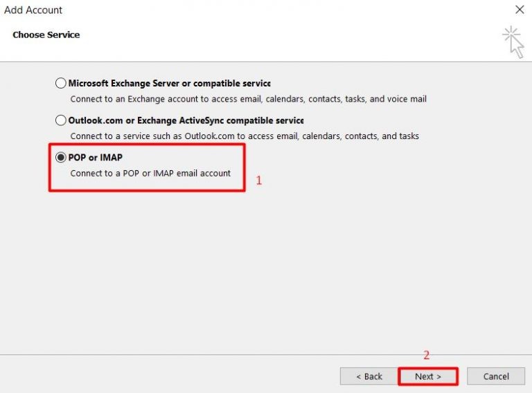Click the Next button
The height and width of the screenshot is (393, 532).
point(427,376)
